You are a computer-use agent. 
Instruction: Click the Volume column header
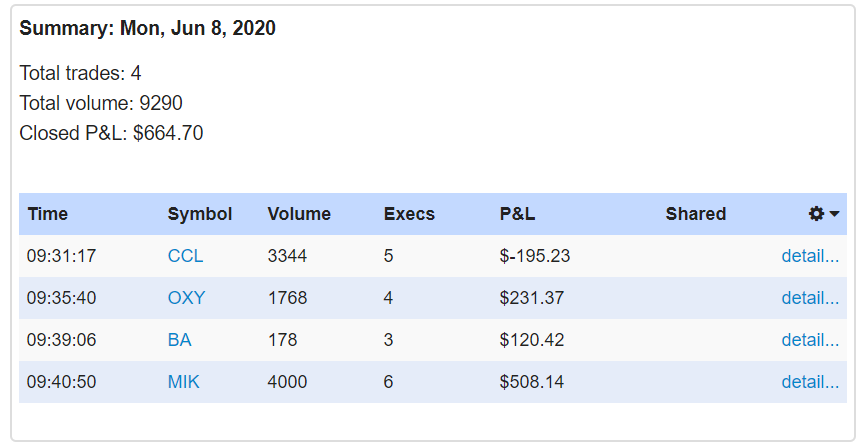[x=299, y=214]
